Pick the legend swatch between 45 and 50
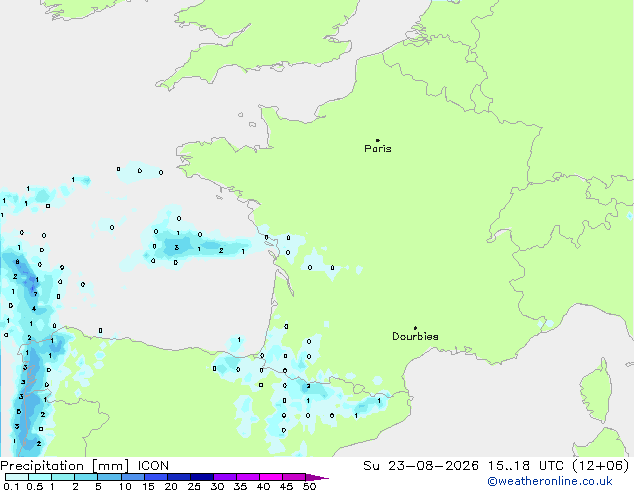This screenshot has width=634, height=490. pyautogui.click(x=294, y=477)
